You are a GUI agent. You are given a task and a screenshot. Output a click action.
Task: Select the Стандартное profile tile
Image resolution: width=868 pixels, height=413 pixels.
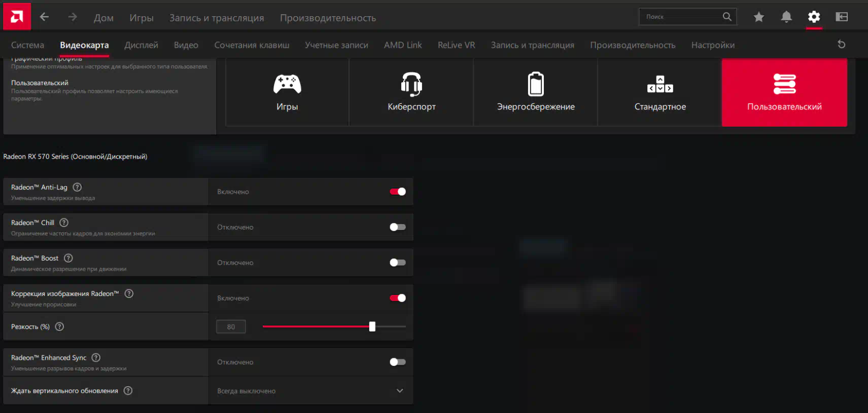click(x=660, y=92)
